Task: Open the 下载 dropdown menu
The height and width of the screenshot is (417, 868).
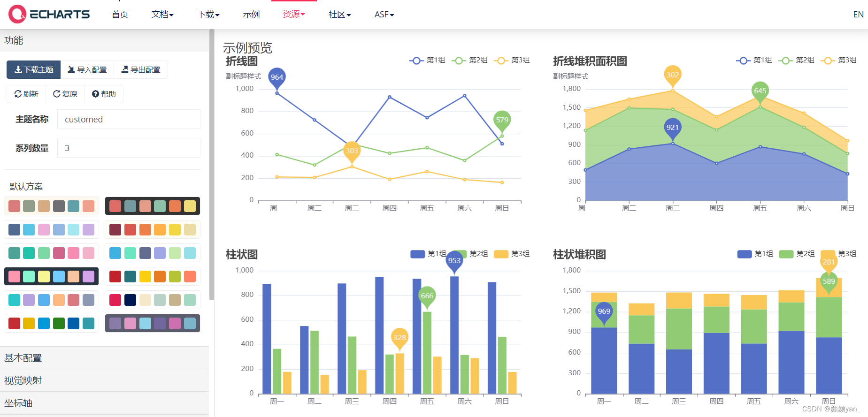Action: (208, 15)
